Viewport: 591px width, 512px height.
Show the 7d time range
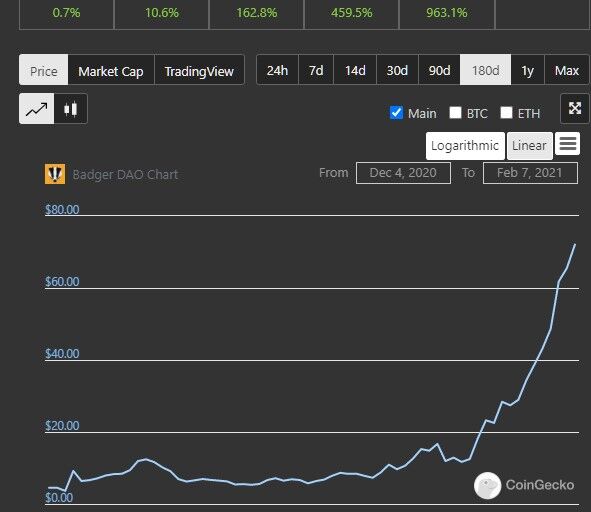(316, 70)
